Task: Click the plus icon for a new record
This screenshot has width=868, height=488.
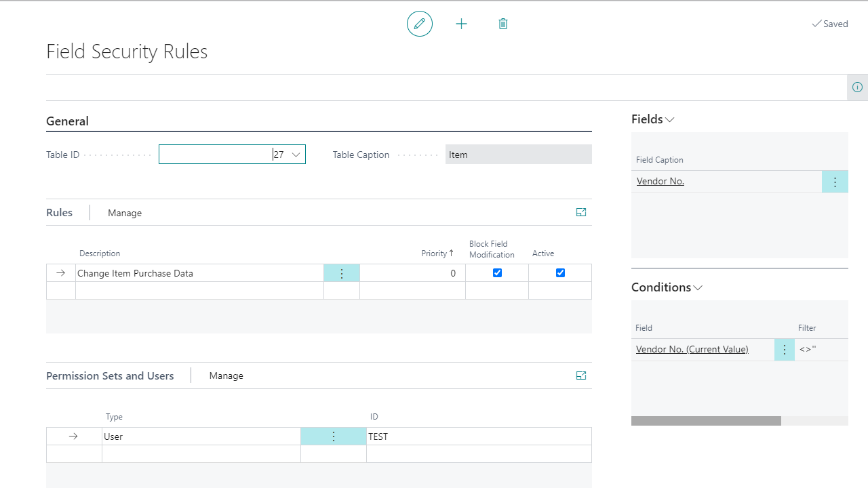Action: 462,24
